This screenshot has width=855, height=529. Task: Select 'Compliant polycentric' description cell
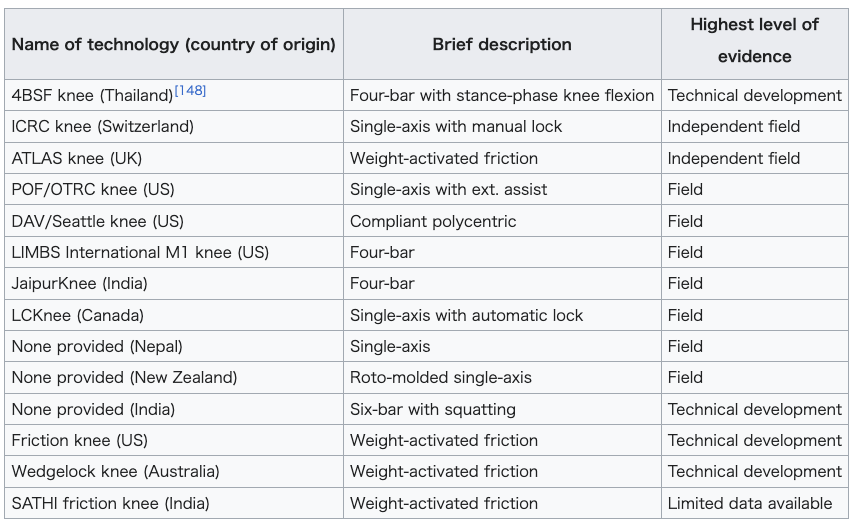click(502, 221)
